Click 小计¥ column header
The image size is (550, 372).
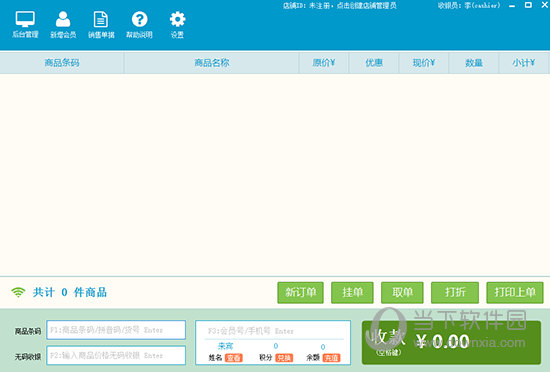pyautogui.click(x=523, y=63)
